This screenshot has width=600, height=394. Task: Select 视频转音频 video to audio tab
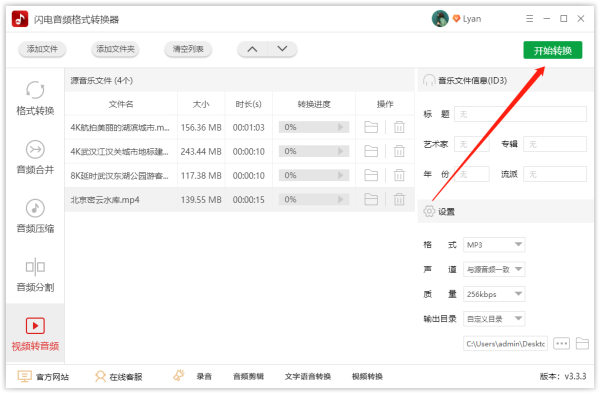[35, 334]
